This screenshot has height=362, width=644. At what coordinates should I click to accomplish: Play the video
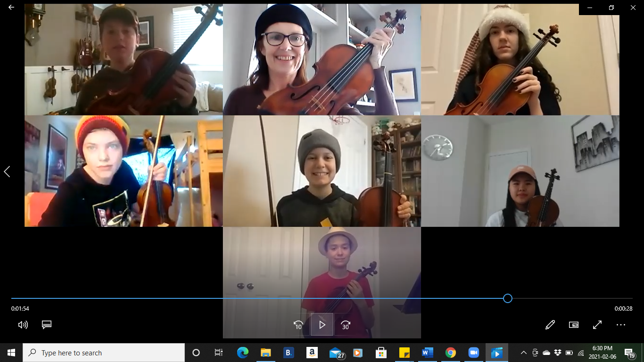[322, 325]
